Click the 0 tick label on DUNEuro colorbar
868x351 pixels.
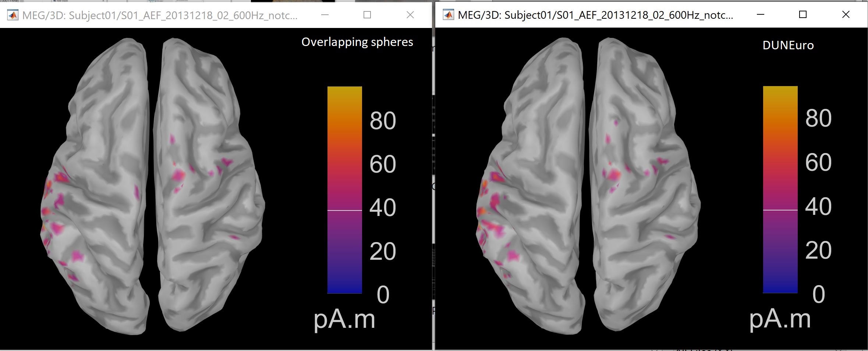pos(818,294)
